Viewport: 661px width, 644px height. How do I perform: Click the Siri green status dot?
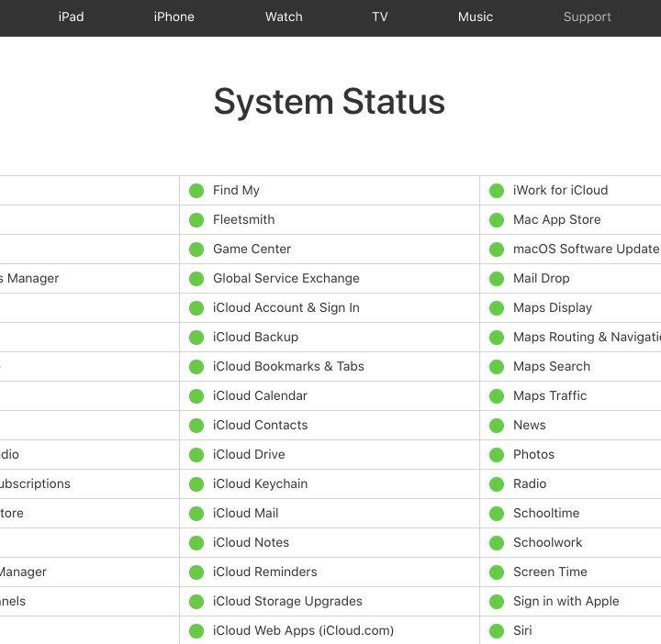click(497, 631)
